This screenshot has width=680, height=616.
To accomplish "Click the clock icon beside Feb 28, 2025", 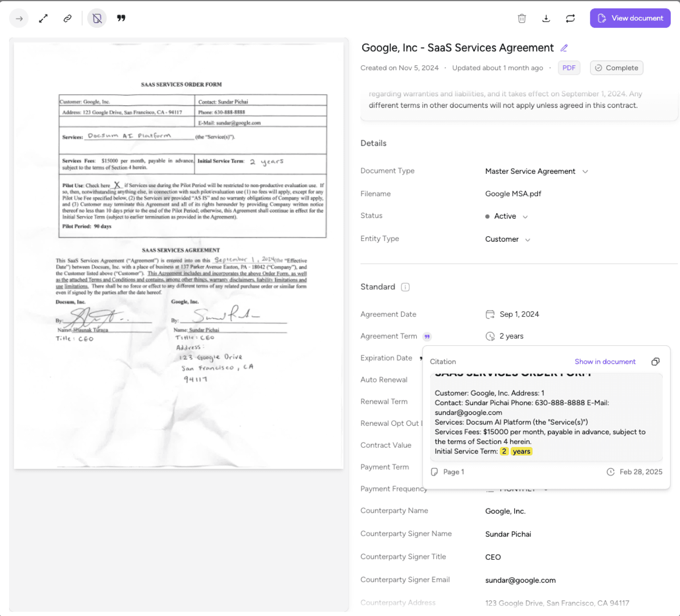I will point(611,472).
